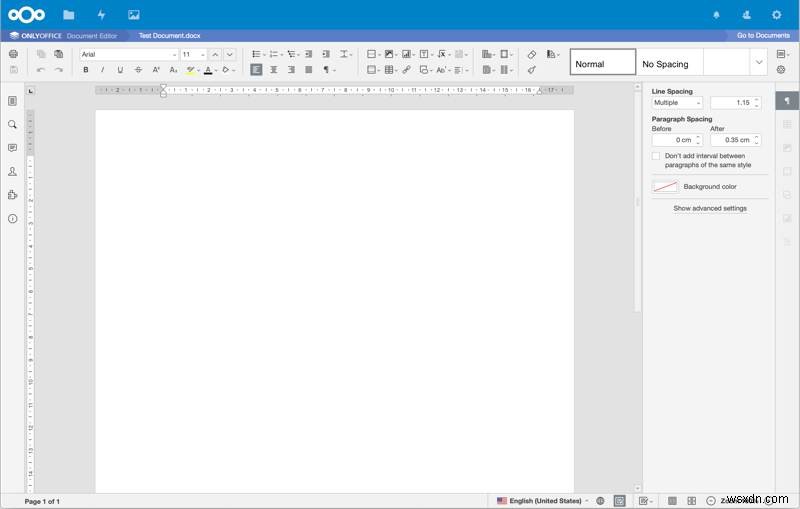Apply the black font color
The image size is (800, 509).
(x=208, y=70)
